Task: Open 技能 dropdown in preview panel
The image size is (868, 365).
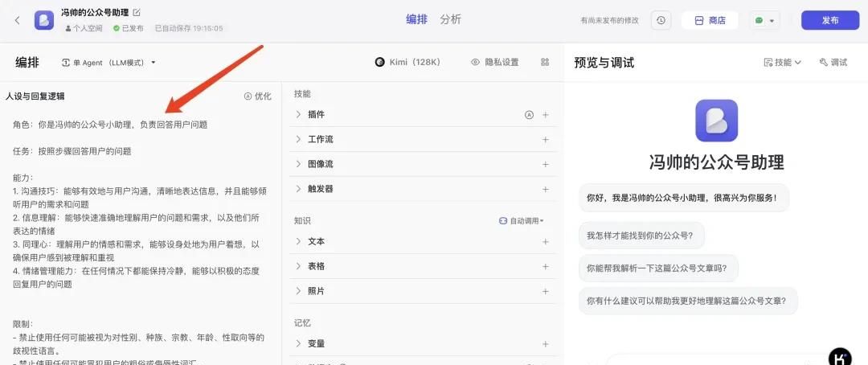Action: tap(782, 63)
